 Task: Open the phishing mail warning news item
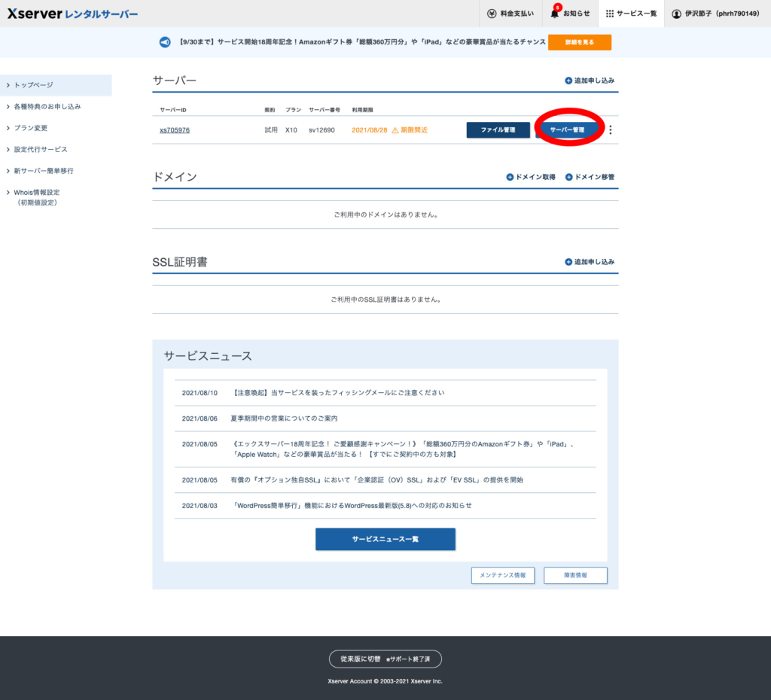(x=338, y=393)
